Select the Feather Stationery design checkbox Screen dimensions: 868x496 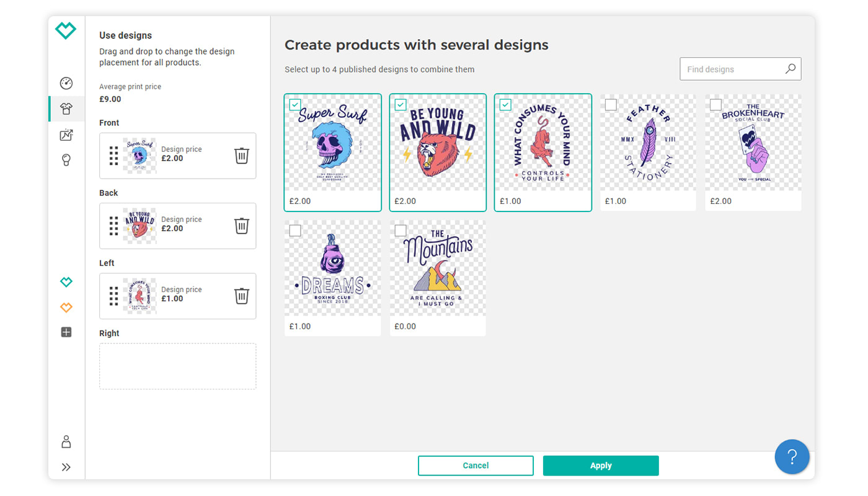611,105
